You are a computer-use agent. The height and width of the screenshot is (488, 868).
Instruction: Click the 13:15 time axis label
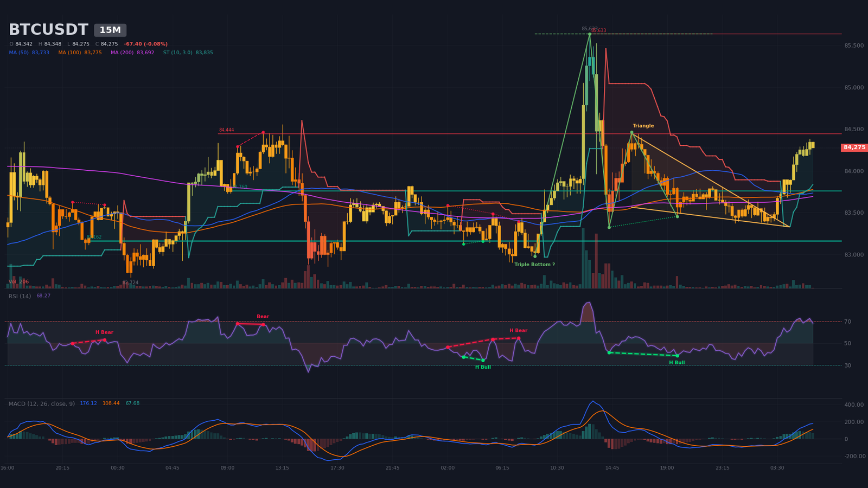(282, 467)
